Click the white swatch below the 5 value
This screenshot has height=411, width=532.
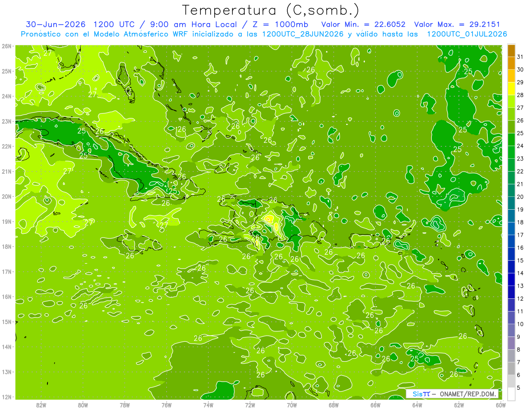(x=511, y=394)
